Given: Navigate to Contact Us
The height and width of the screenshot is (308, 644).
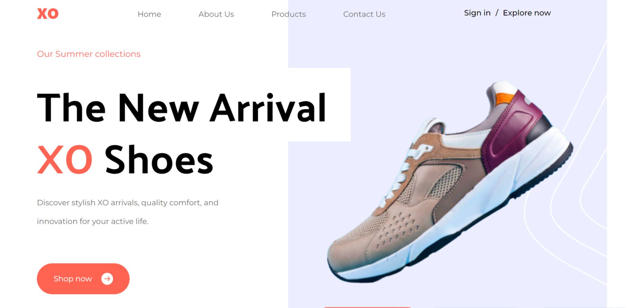Looking at the screenshot, I should pos(364,14).
